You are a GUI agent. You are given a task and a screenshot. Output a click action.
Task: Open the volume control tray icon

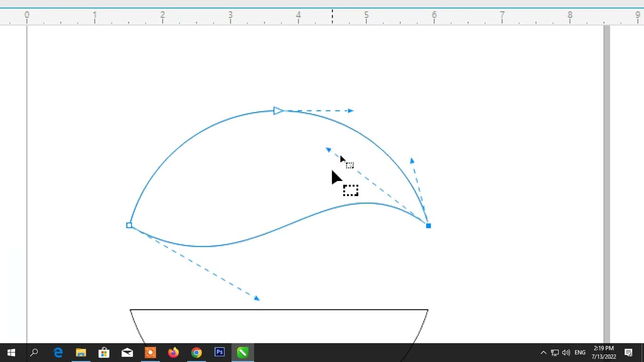(566, 352)
